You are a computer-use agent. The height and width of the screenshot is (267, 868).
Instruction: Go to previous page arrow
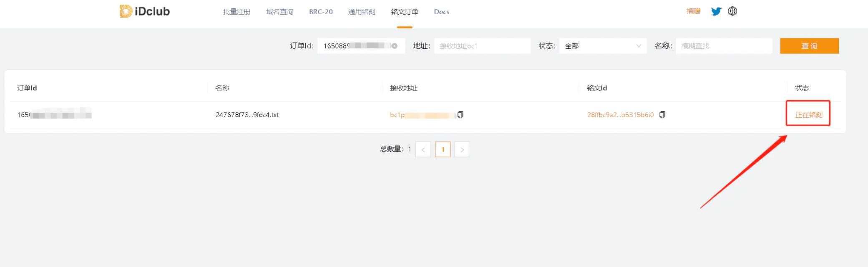(x=423, y=149)
